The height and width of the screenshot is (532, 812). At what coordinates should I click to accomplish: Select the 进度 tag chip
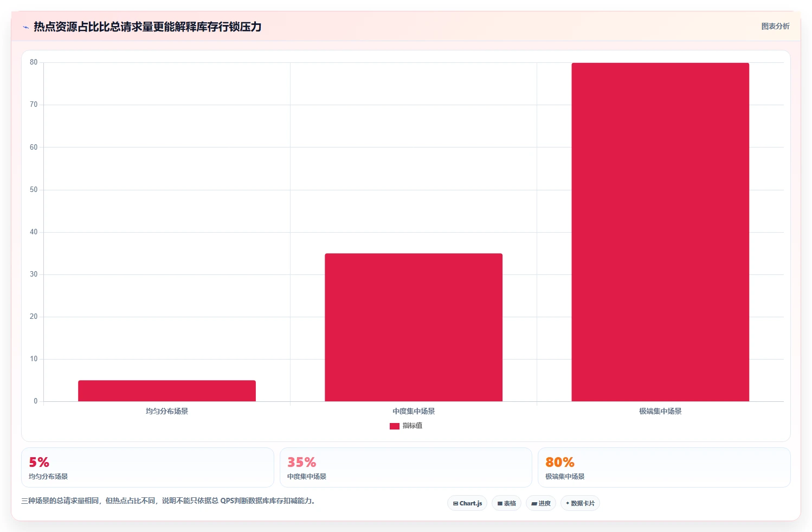(x=540, y=503)
